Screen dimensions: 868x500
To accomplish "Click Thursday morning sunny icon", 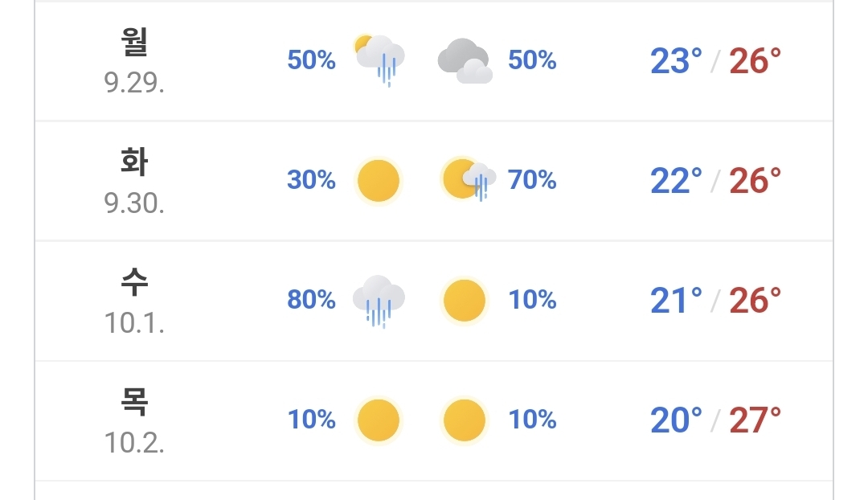I will click(x=379, y=420).
